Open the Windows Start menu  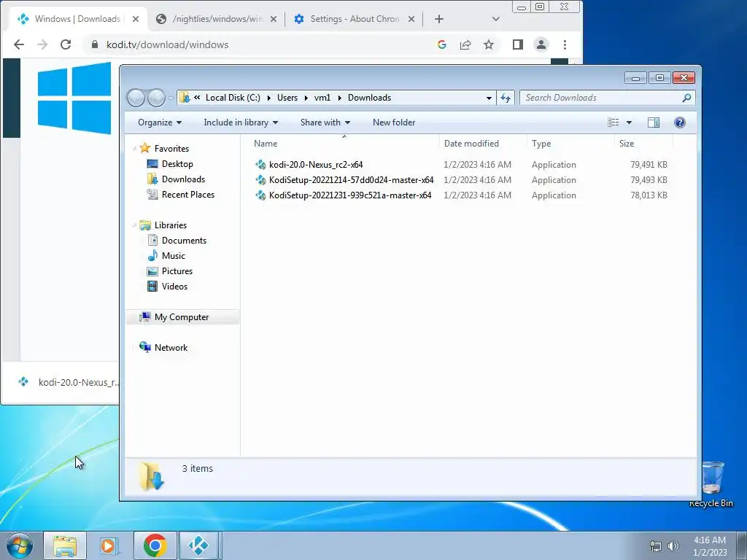point(19,545)
